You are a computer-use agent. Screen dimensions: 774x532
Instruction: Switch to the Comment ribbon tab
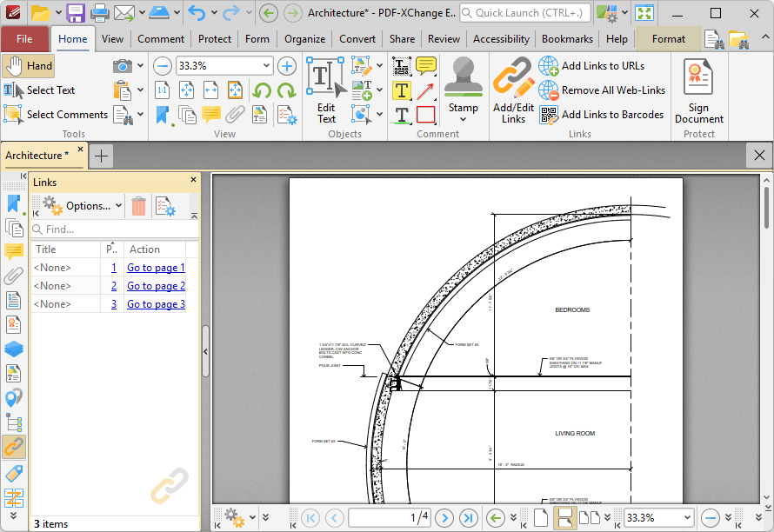pos(161,39)
